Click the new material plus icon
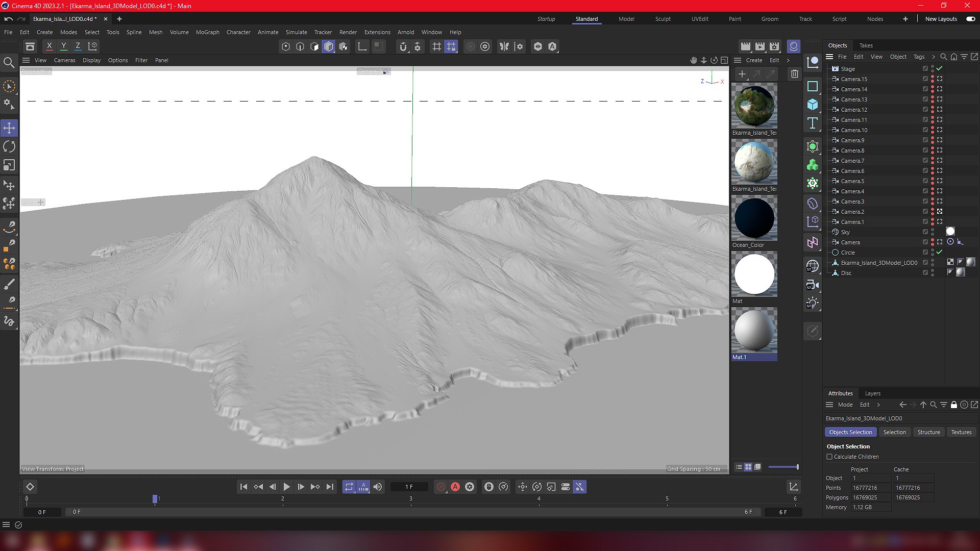 coord(742,74)
